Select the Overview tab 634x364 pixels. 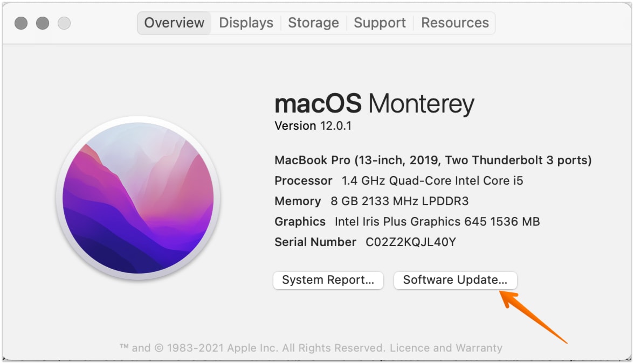coord(174,23)
